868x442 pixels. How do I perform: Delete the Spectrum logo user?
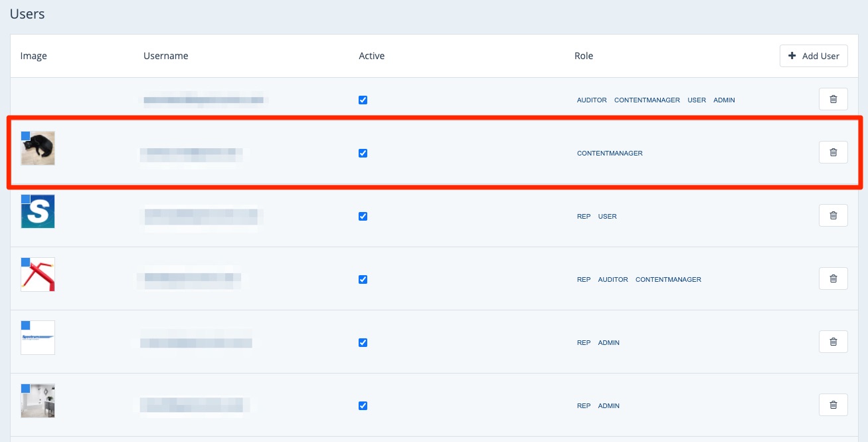[833, 342]
